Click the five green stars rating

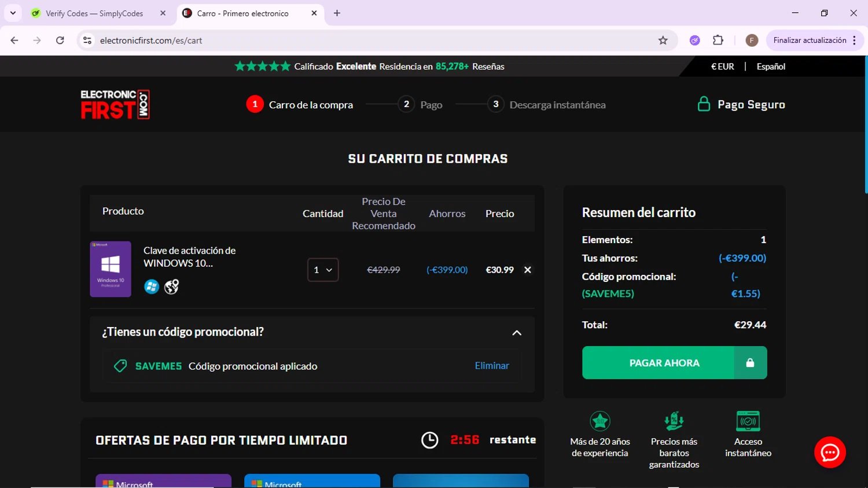click(x=263, y=66)
